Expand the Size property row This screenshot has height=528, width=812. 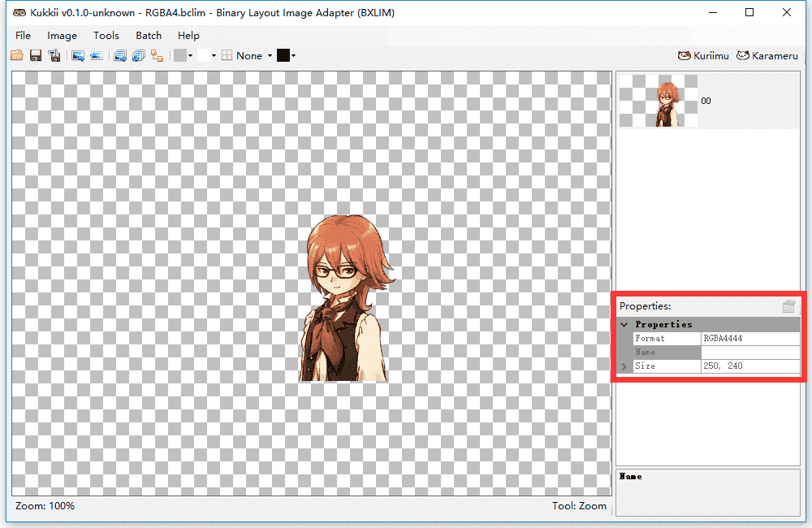[624, 366]
